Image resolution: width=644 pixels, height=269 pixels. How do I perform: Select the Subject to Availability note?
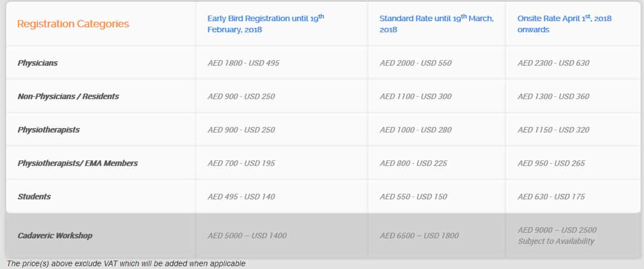(555, 241)
